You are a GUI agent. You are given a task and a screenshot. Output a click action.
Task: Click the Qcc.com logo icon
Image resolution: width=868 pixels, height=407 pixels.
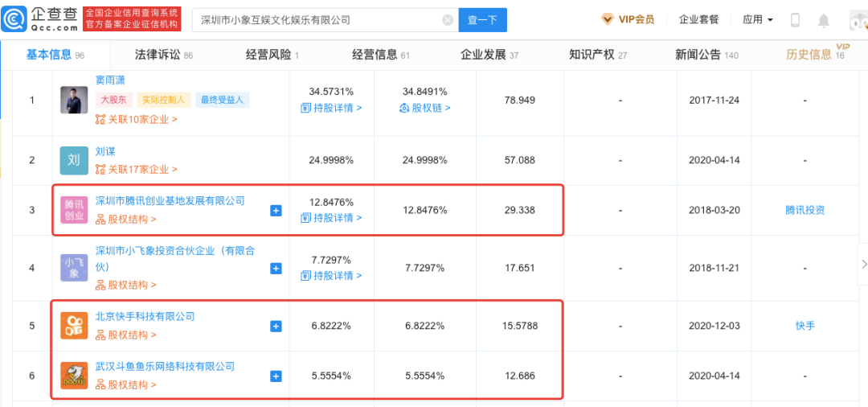(15, 19)
